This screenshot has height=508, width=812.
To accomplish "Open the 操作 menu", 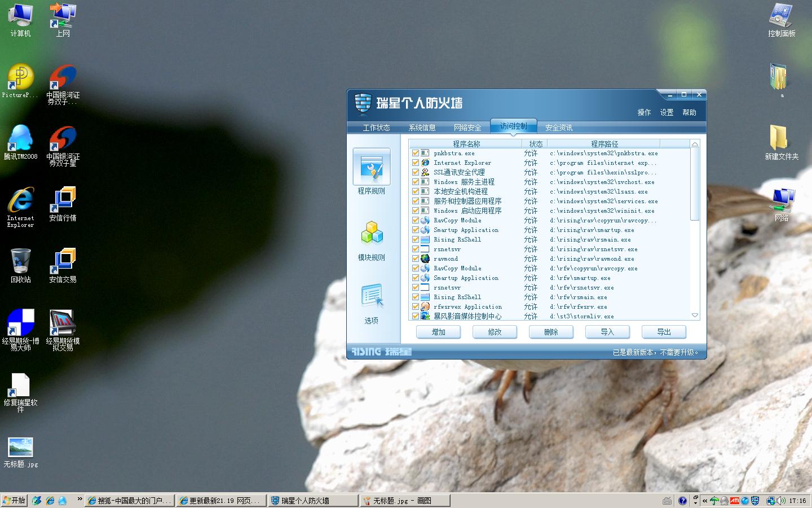I will click(644, 112).
